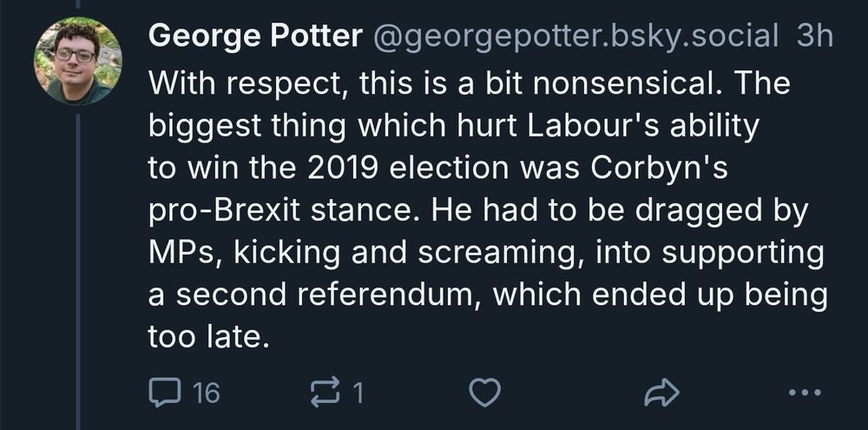
Task: Open George Potter's profile picture
Action: [x=78, y=61]
